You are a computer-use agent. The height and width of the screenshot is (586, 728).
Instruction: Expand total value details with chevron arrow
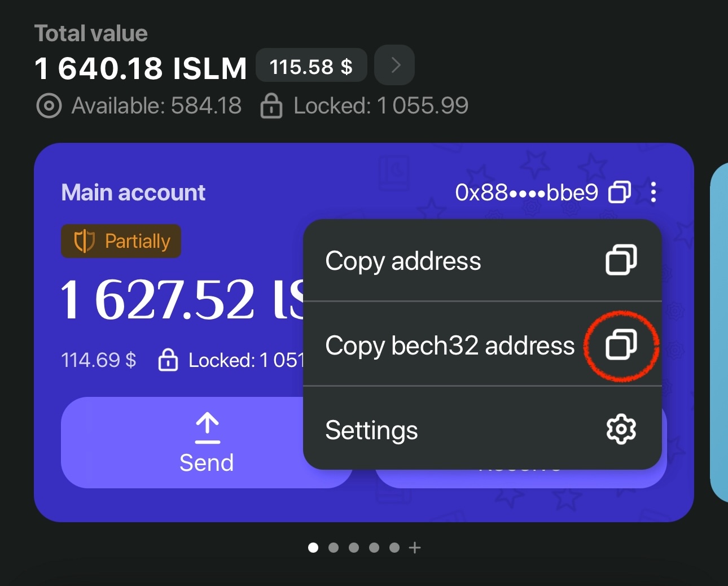click(x=395, y=65)
